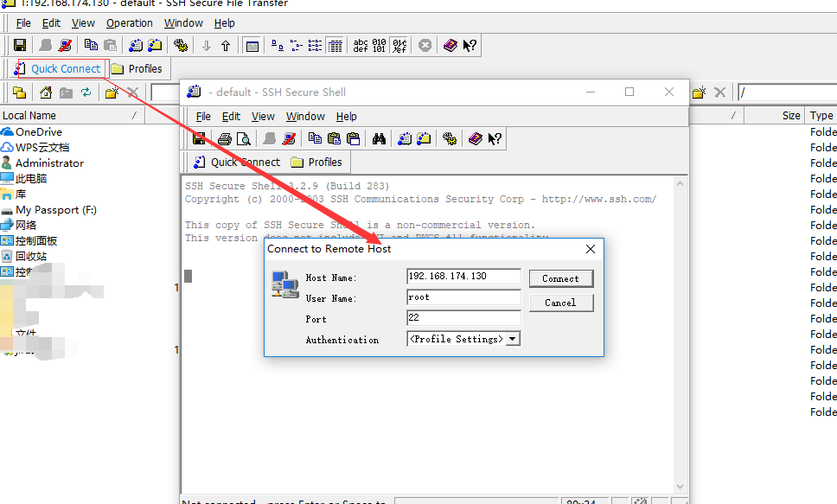Click Quick Connect in File Transfer window
Screen dimensions: 837x504
pos(58,69)
